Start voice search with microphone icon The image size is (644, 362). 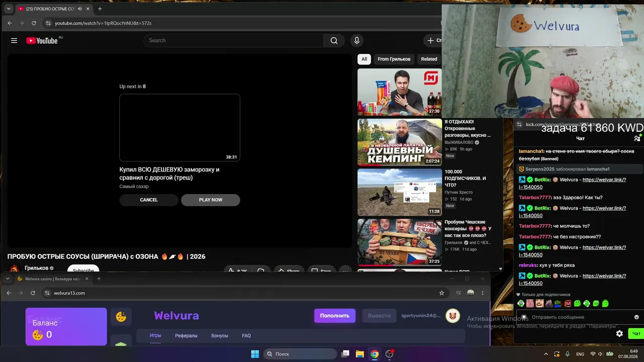click(357, 41)
